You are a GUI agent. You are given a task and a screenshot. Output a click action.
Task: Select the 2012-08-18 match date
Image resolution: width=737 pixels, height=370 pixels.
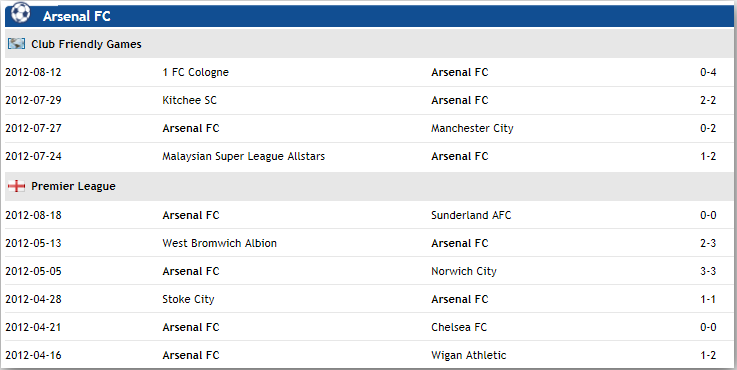[x=33, y=215]
